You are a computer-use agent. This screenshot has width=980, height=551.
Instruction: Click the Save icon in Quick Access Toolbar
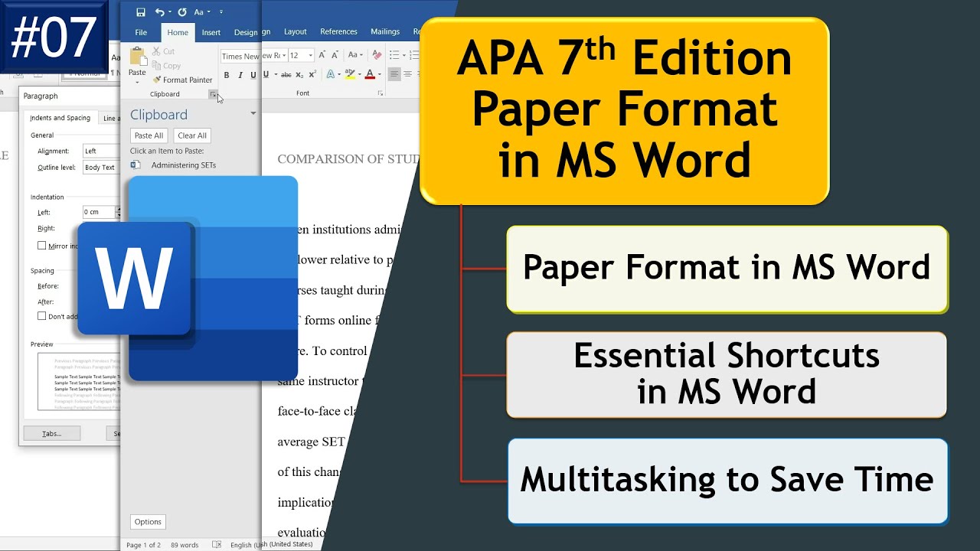point(141,12)
